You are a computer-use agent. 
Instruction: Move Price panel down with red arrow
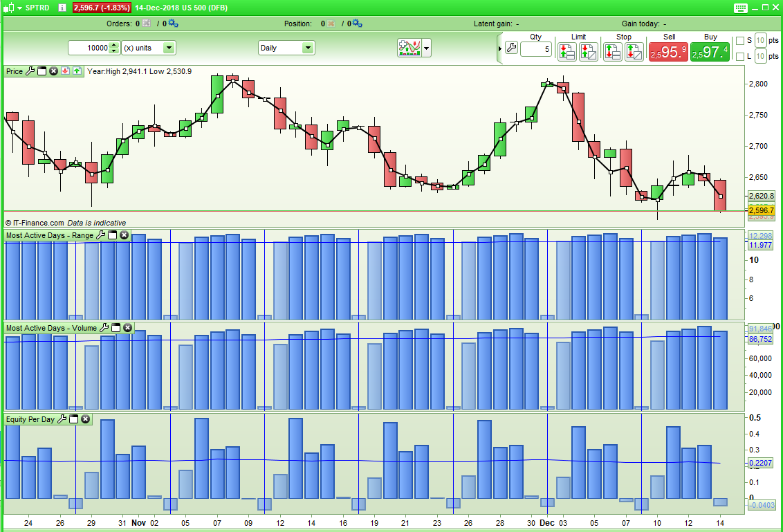66,71
